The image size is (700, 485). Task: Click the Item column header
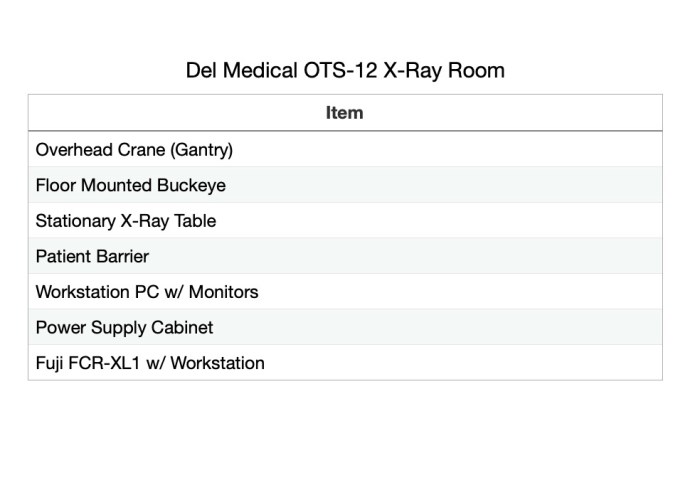click(345, 113)
